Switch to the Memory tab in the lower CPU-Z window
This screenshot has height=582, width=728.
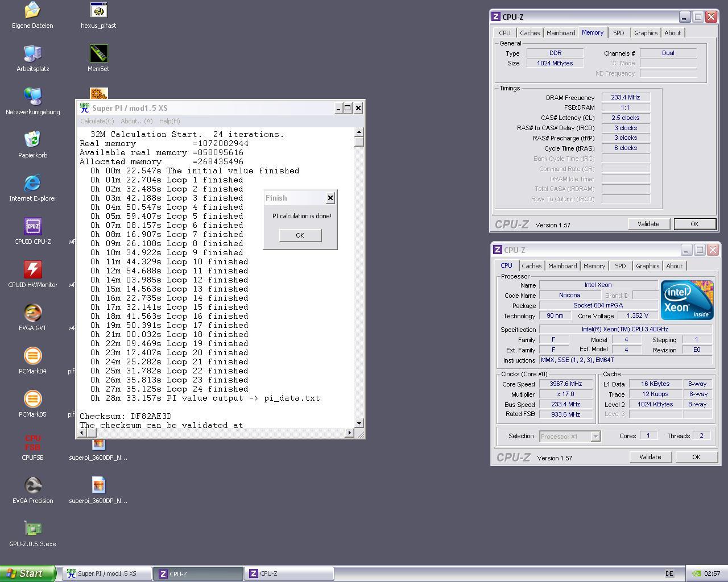pos(594,266)
